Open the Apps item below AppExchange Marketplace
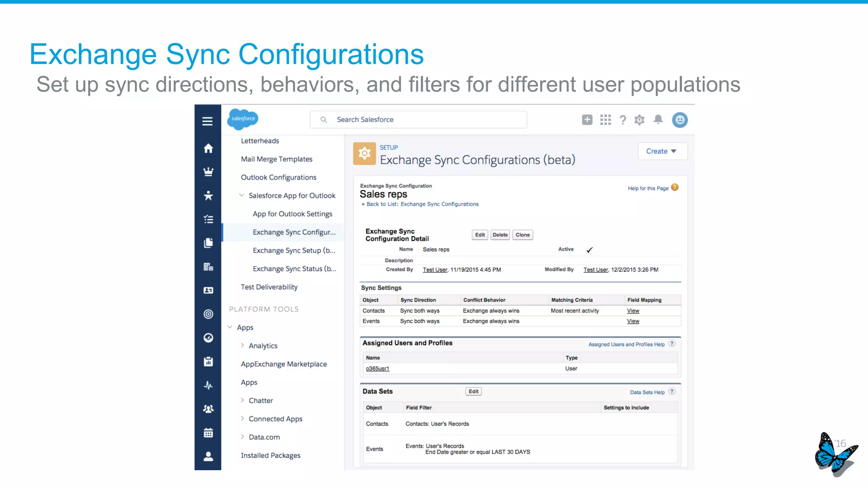 pyautogui.click(x=249, y=382)
